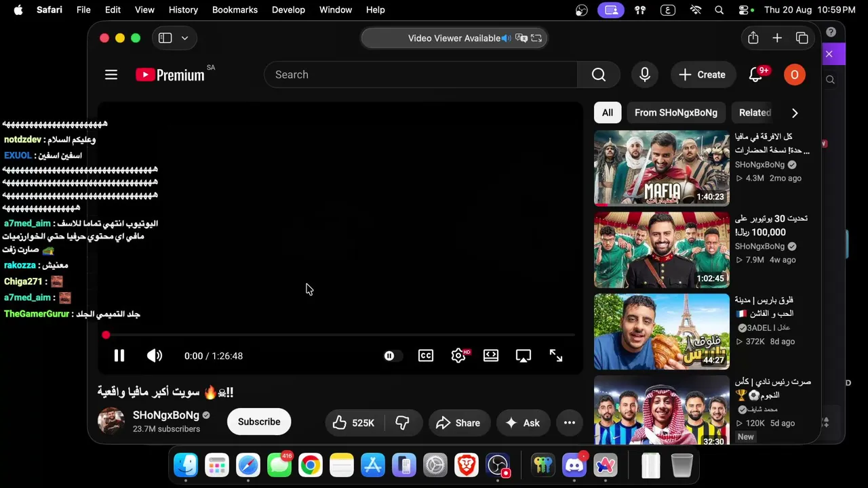
Task: Open Discord from the Dock
Action: [x=574, y=465]
